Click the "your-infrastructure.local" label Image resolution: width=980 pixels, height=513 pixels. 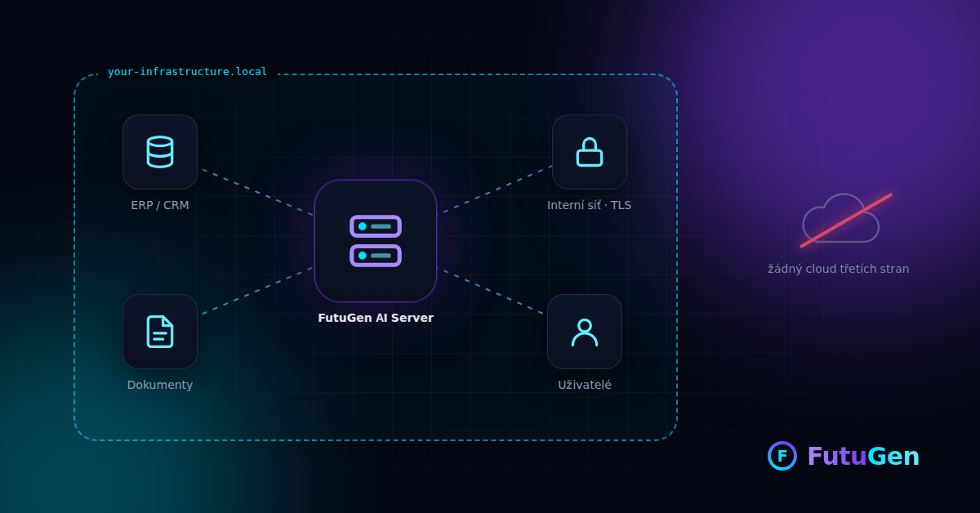click(x=188, y=72)
